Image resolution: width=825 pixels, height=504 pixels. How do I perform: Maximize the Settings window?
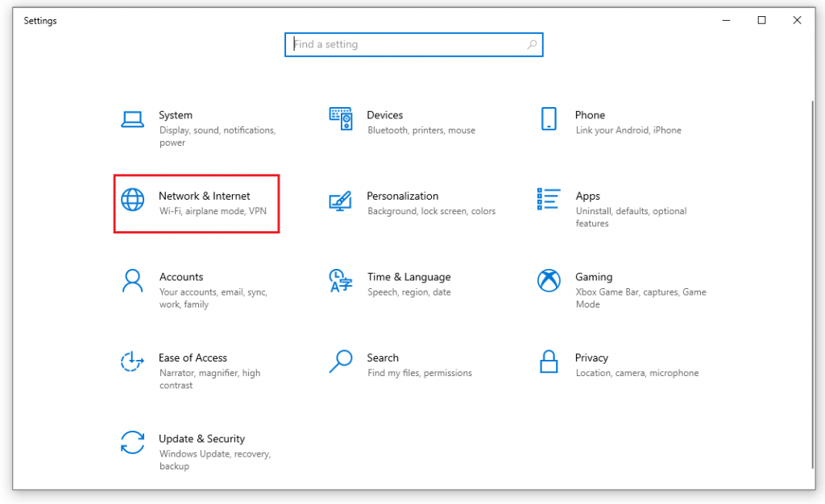761,20
